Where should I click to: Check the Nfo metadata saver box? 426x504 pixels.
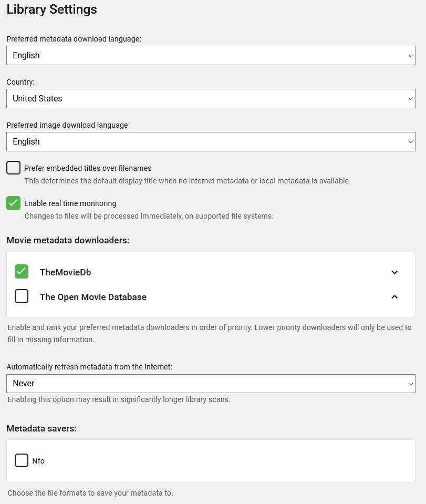pyautogui.click(x=22, y=460)
